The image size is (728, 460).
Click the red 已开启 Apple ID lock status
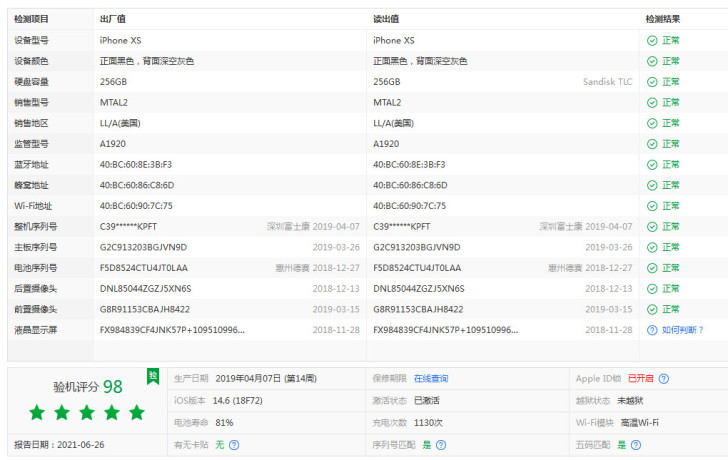(x=641, y=378)
